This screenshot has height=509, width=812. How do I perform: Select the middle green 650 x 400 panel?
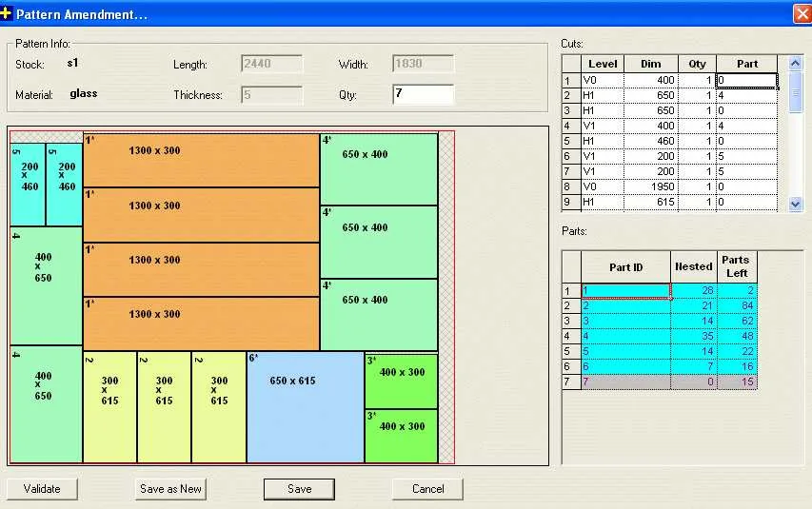pos(379,243)
